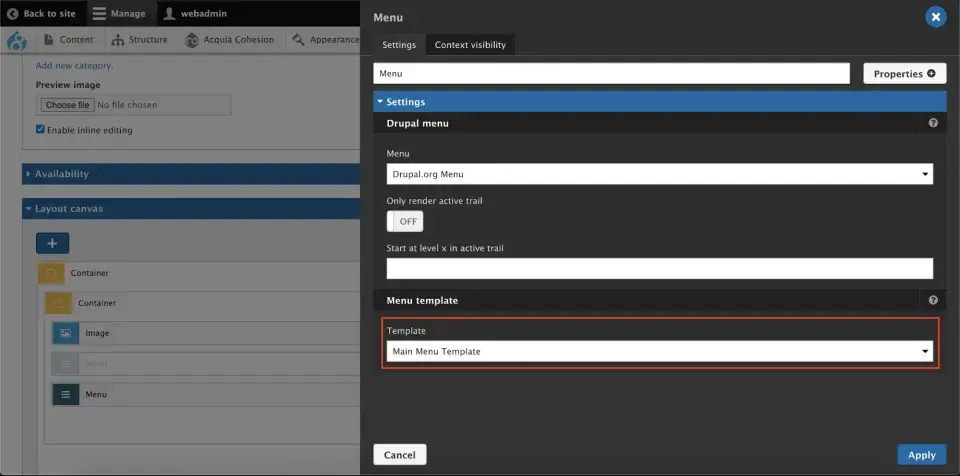Close the Menu sidebar with X button
The image size is (960, 476).
click(x=936, y=17)
